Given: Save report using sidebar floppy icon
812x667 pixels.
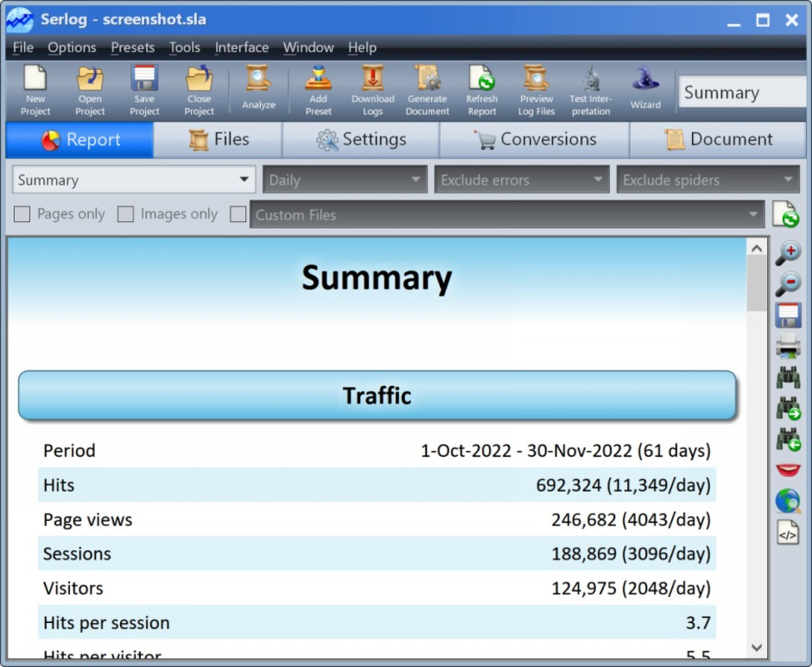Looking at the screenshot, I should (788, 315).
